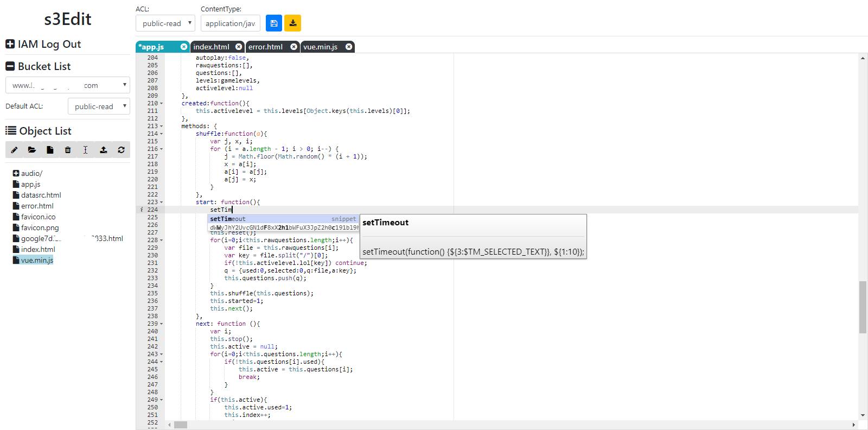This screenshot has height=430, width=868.
Task: Create a new file with the file icon
Action: (50, 150)
